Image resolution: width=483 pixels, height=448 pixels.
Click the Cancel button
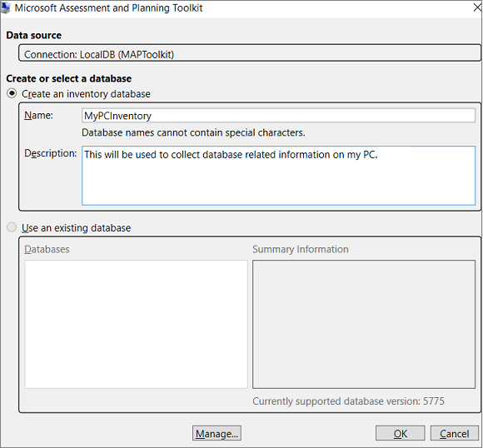tap(455, 433)
